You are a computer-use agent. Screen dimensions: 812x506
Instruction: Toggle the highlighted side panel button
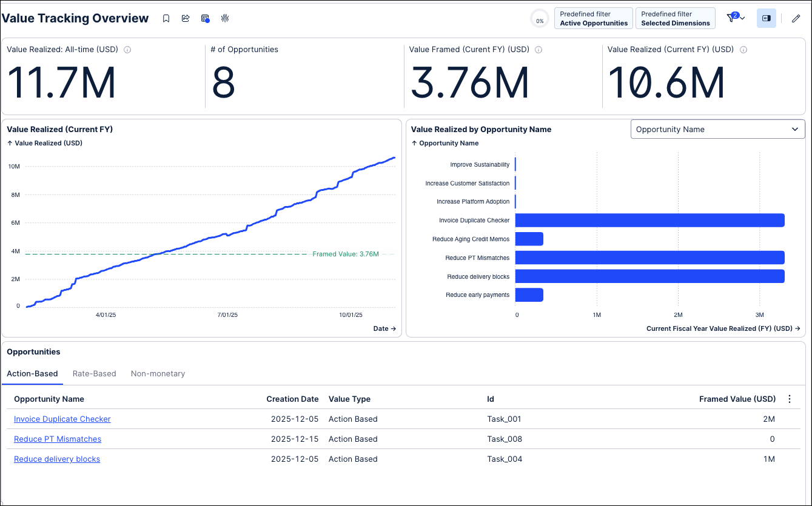pos(767,19)
